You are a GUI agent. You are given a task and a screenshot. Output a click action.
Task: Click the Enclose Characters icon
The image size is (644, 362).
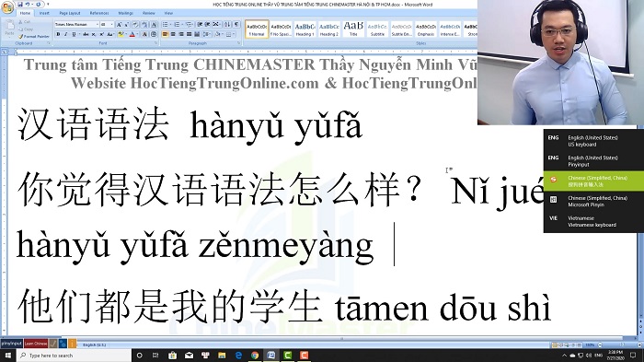[x=154, y=34]
